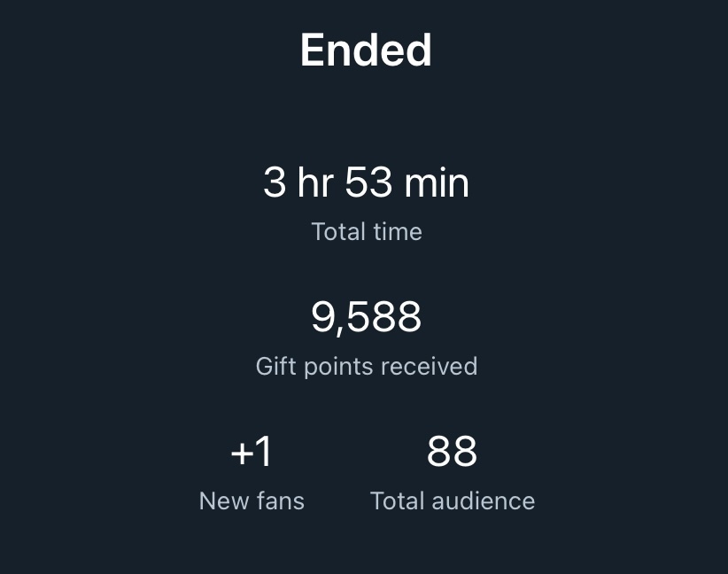The height and width of the screenshot is (574, 728).
Task: Click the number above "New fans"
Action: (252, 452)
